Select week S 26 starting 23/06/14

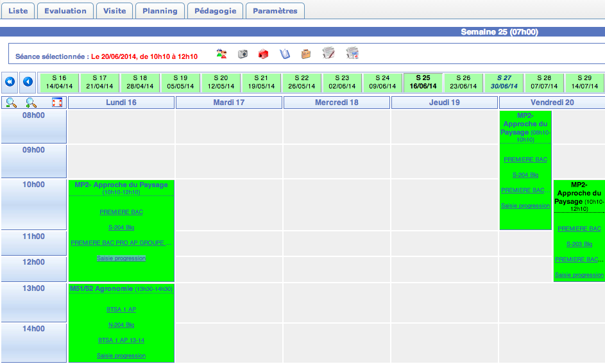[463, 82]
